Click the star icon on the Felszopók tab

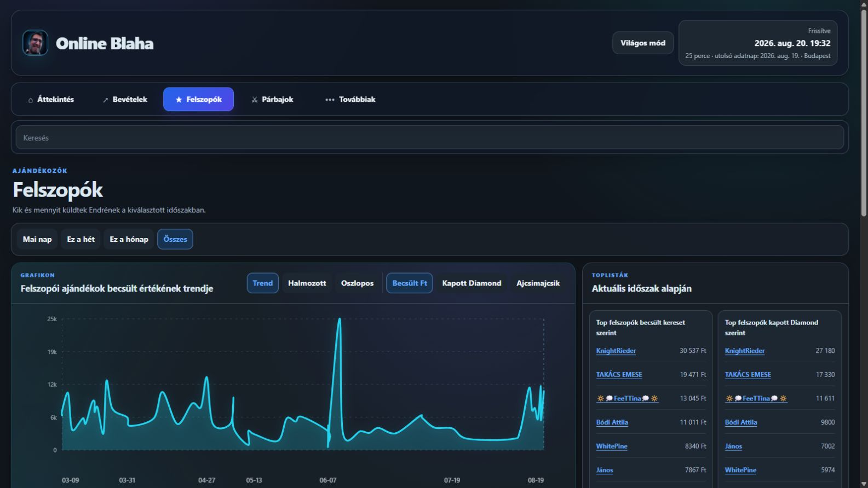pyautogui.click(x=179, y=100)
